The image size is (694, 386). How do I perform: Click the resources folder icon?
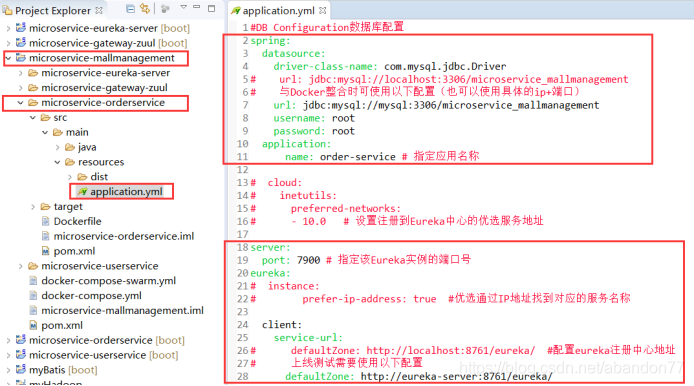pos(70,162)
